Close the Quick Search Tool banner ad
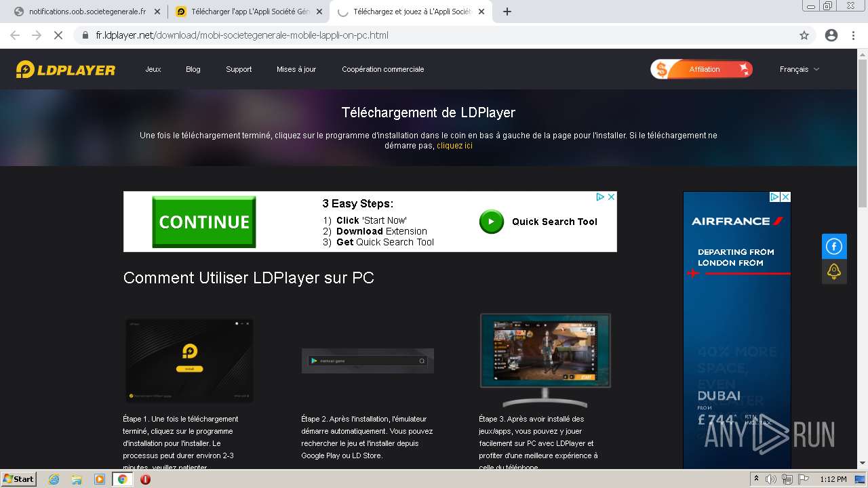 click(611, 197)
